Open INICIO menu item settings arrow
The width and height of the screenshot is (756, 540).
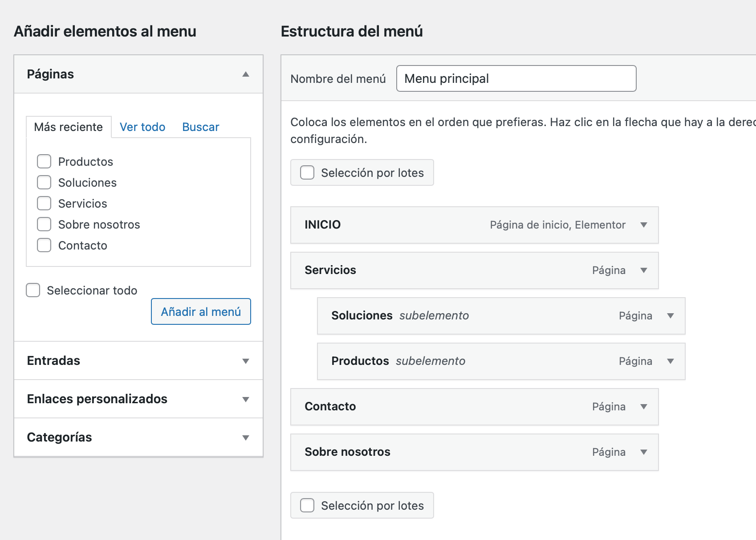point(643,225)
